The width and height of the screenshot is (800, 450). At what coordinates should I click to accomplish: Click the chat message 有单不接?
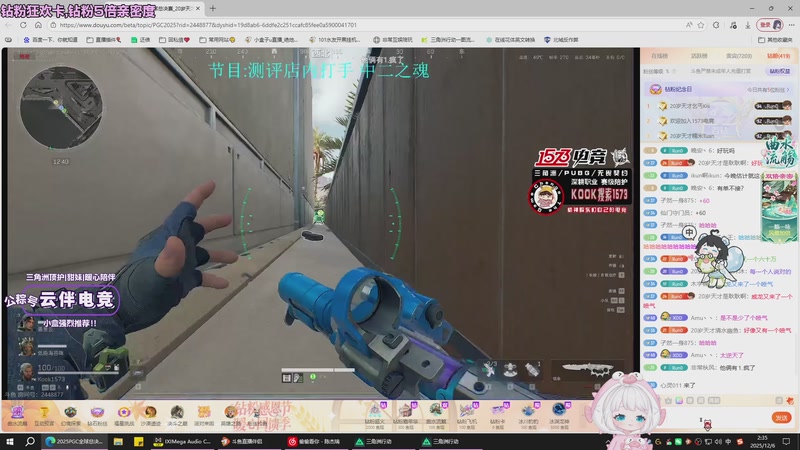pos(730,188)
